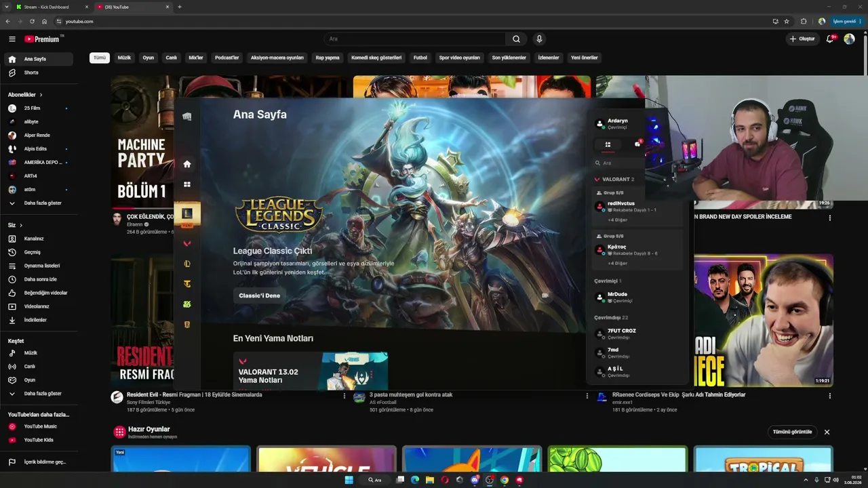The image size is (868, 488).
Task: Expand the Abonelikler section chevron
Action: (x=41, y=95)
